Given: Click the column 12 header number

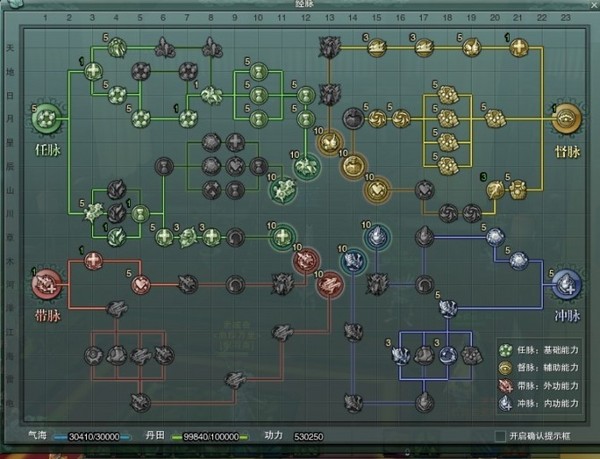Looking at the screenshot, I should coord(306,19).
